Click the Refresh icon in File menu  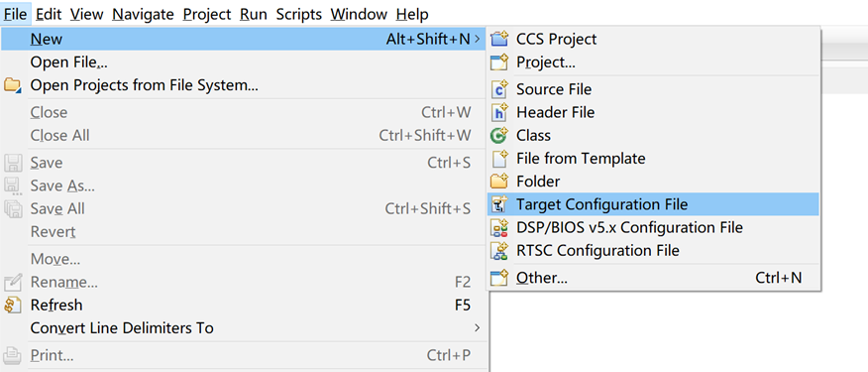12,305
